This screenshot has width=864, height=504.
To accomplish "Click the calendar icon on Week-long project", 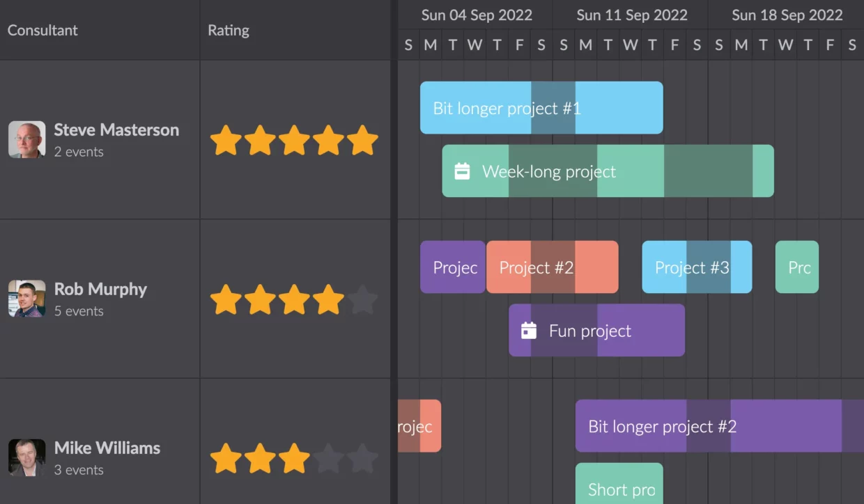I will click(x=462, y=171).
